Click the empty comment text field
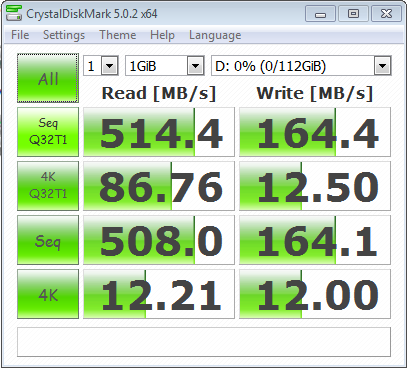 [204, 342]
